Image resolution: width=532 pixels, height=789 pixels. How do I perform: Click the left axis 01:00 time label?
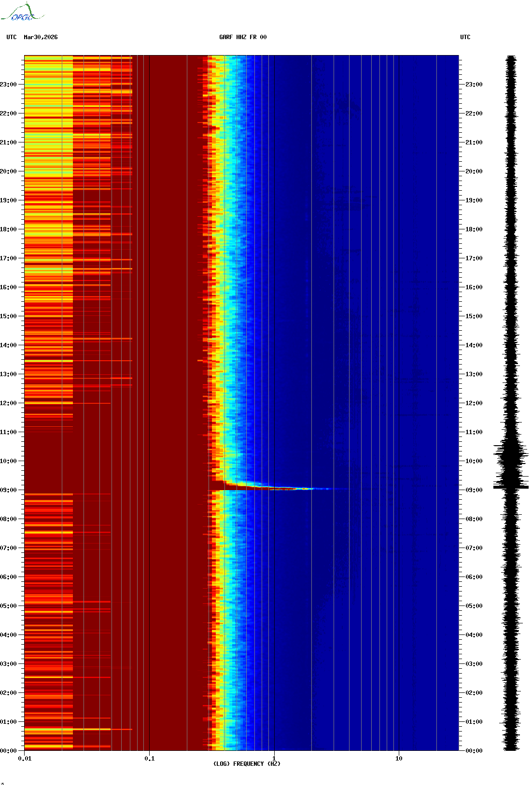click(8, 722)
